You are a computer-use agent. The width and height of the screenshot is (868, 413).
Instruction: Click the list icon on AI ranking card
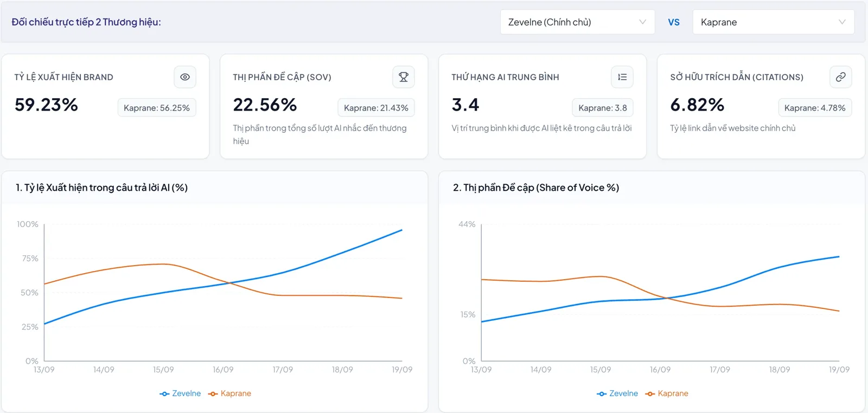click(x=622, y=77)
